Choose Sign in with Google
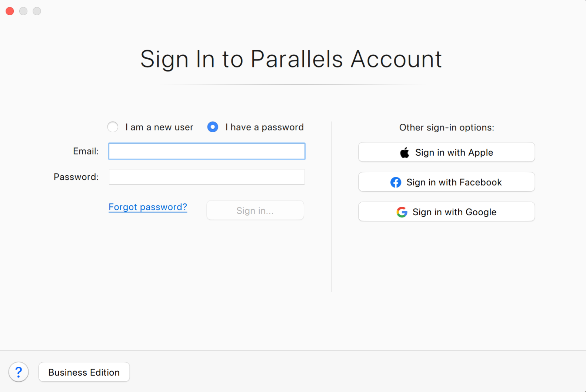The width and height of the screenshot is (586, 392). coord(446,212)
